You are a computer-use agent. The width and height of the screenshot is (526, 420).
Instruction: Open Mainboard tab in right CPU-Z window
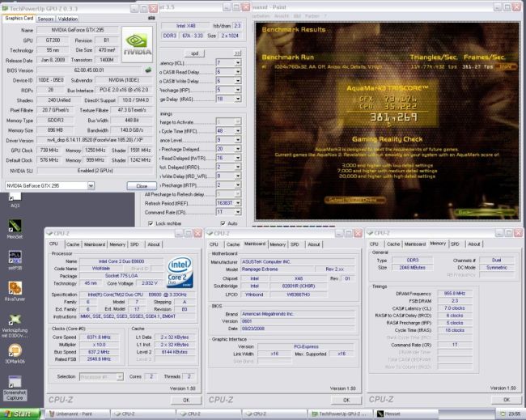point(415,244)
